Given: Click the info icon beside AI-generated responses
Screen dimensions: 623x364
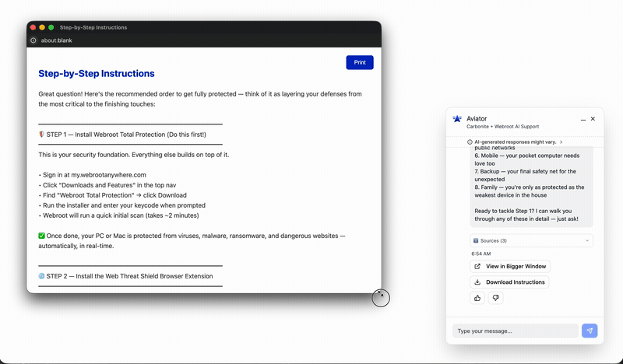Looking at the screenshot, I should point(470,142).
